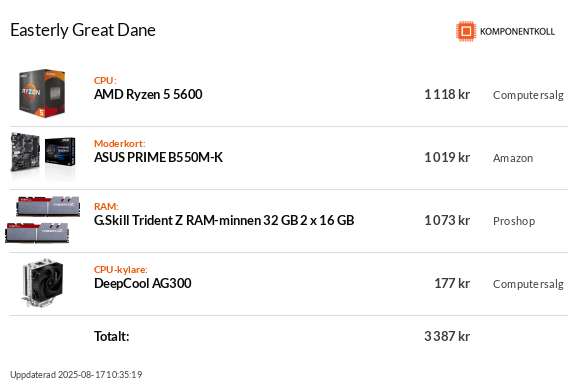The height and width of the screenshot is (388, 577).
Task: Click the Easterly Great Dane build title
Action: (83, 30)
